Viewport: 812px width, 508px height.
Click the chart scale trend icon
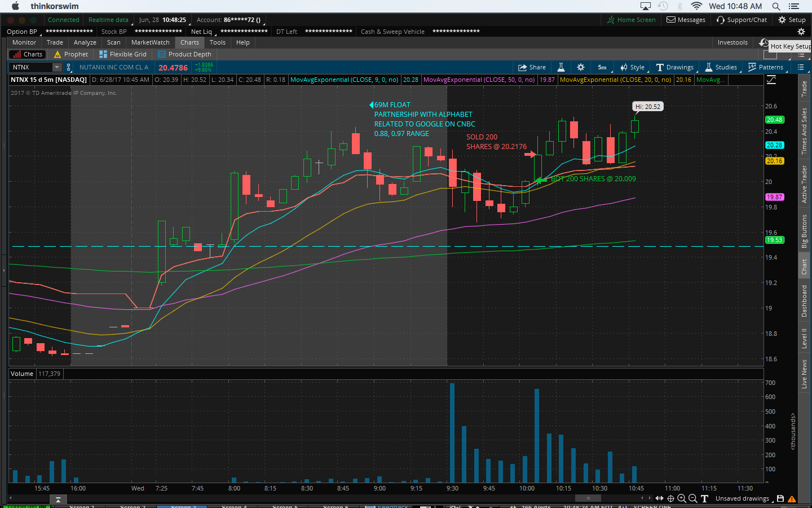point(771,80)
